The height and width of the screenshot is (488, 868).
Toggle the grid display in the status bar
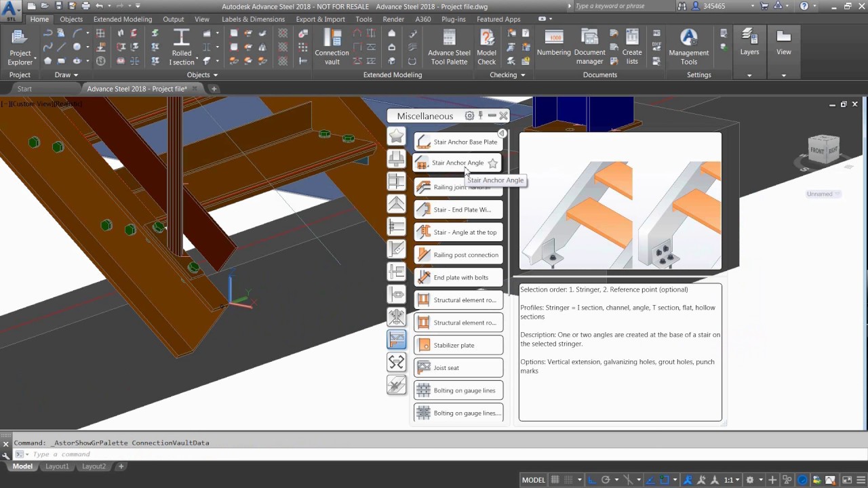tap(555, 479)
